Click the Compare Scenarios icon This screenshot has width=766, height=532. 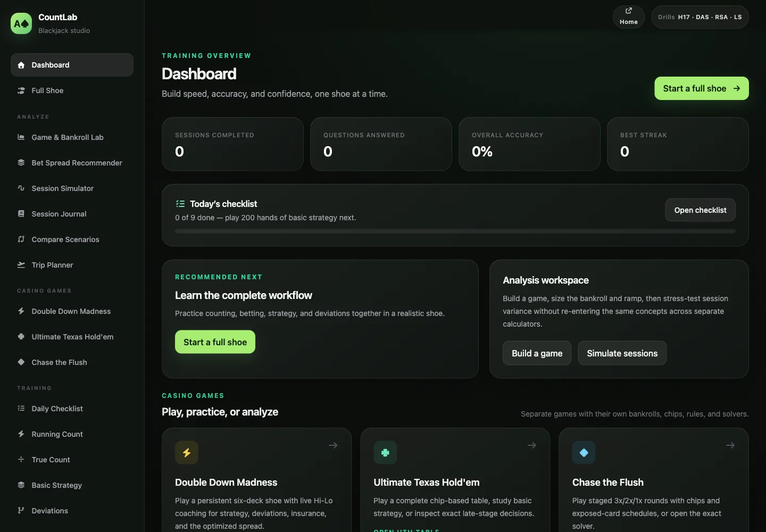(21, 239)
